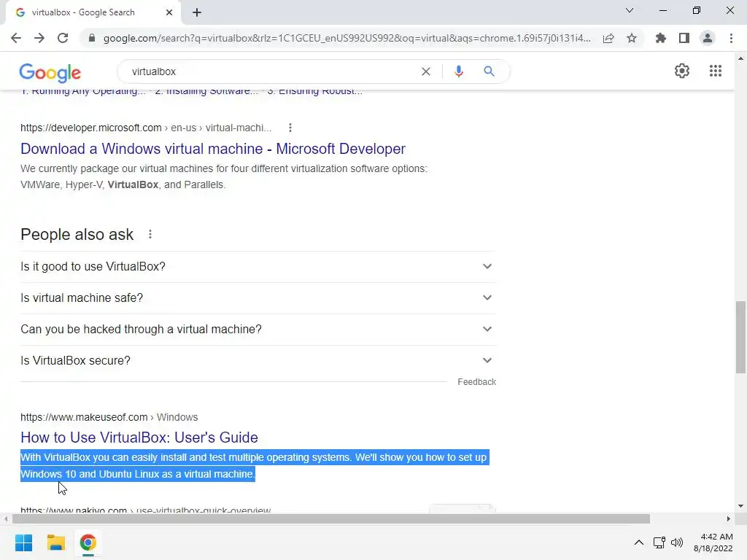This screenshot has height=560, width=747.
Task: Open Chrome side panel
Action: (x=684, y=38)
